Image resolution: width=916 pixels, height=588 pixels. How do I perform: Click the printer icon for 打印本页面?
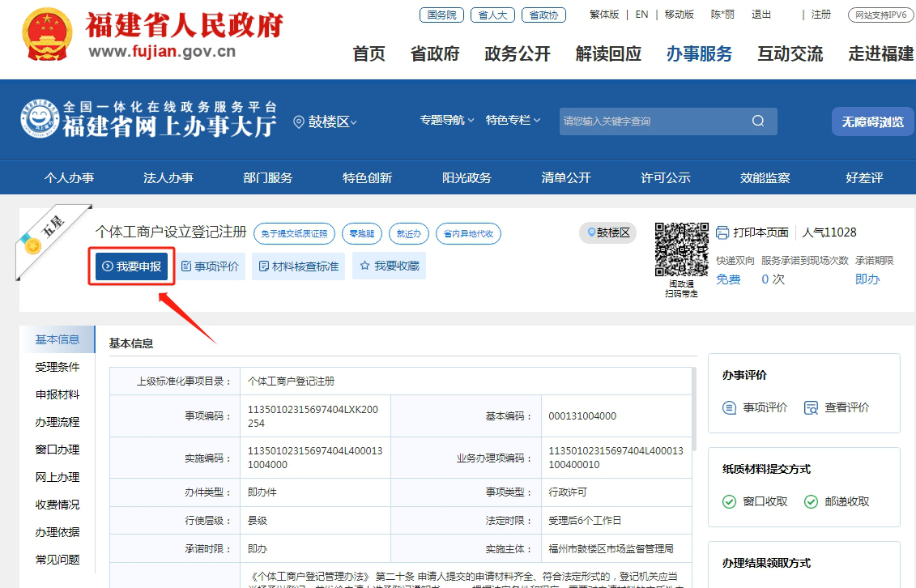[723, 233]
